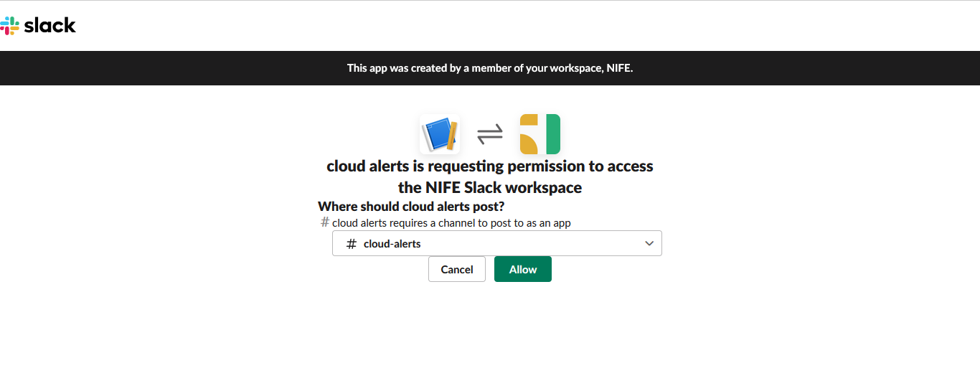Click the requesting permission heading
Screen dimensions: 980x391
(490, 176)
